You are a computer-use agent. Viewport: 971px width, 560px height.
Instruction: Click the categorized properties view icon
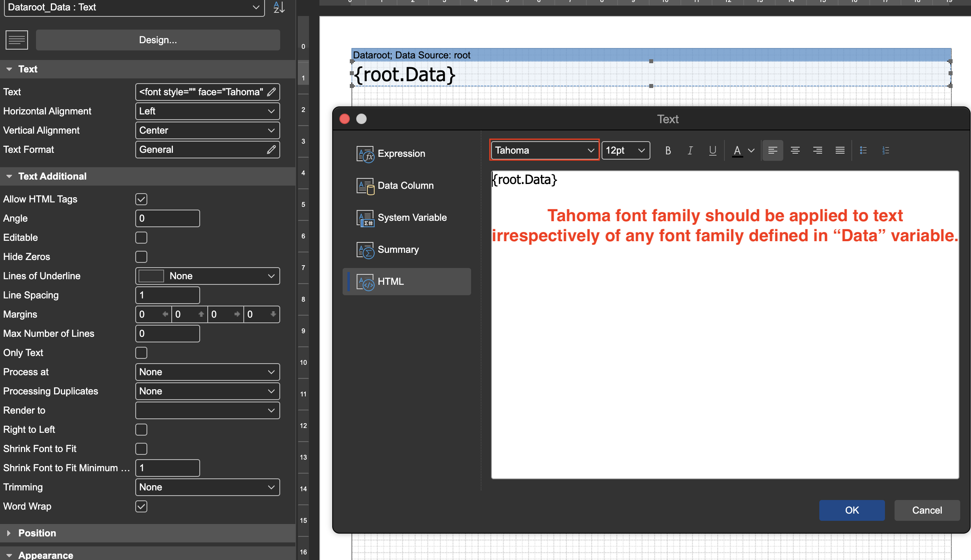(x=17, y=40)
